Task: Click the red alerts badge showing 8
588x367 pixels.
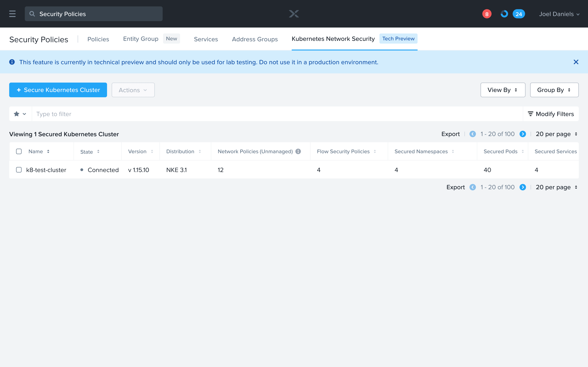Action: point(487,14)
